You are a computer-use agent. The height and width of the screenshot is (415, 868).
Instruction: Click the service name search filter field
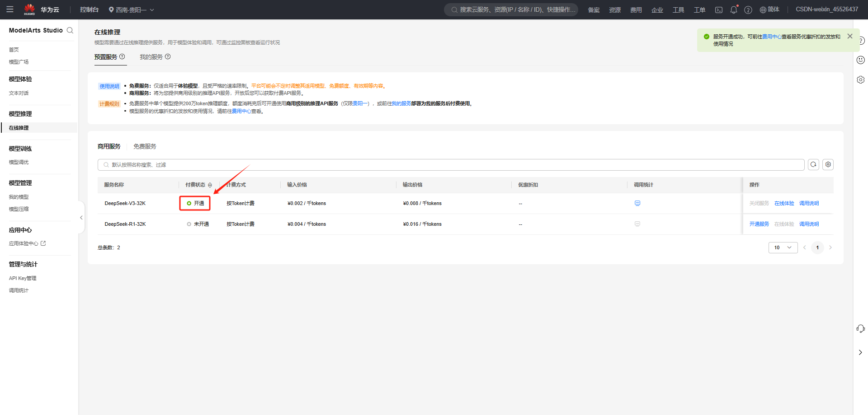tap(451, 165)
